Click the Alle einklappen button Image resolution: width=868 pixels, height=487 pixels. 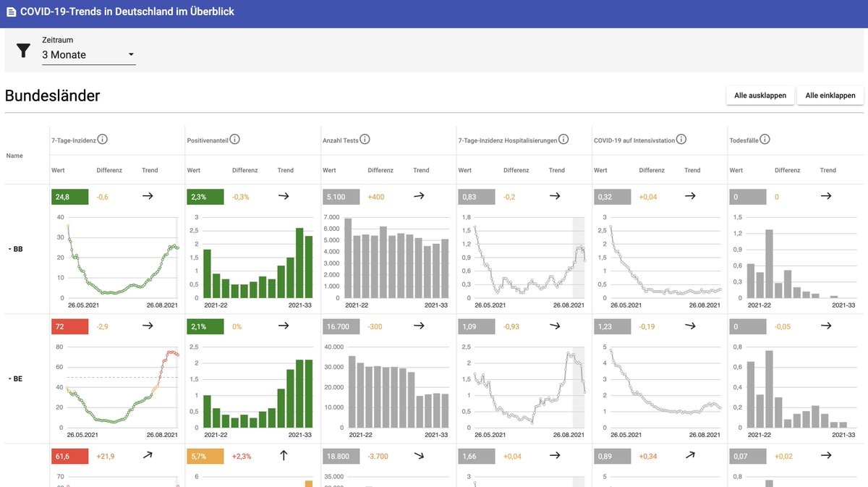[830, 96]
